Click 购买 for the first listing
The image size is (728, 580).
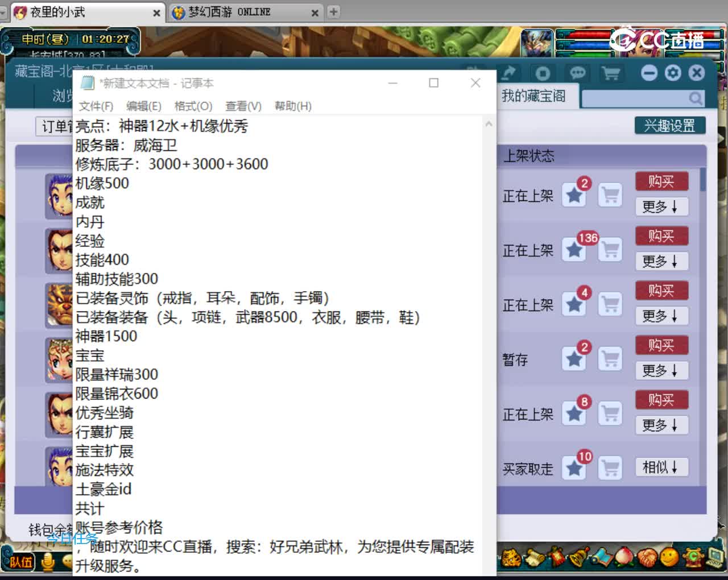pos(661,181)
